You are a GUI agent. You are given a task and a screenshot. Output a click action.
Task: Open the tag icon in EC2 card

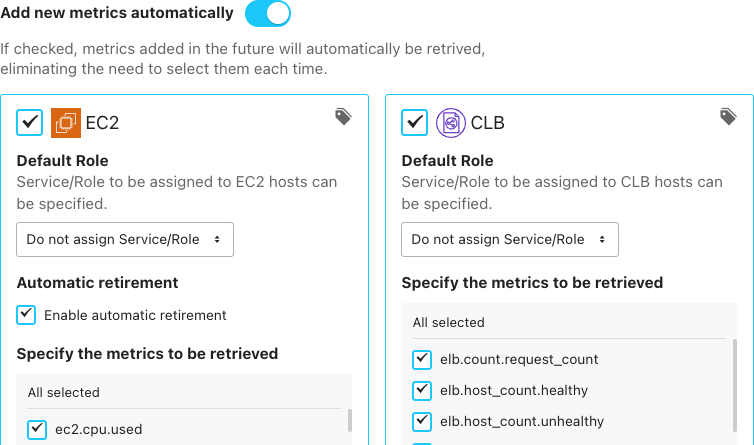coord(343,116)
